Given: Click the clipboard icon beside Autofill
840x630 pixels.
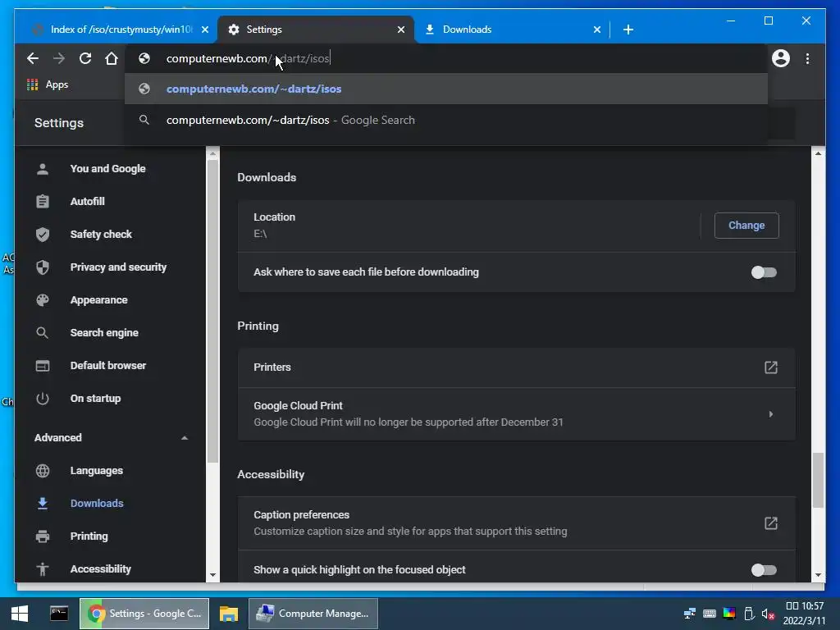Looking at the screenshot, I should coord(43,202).
